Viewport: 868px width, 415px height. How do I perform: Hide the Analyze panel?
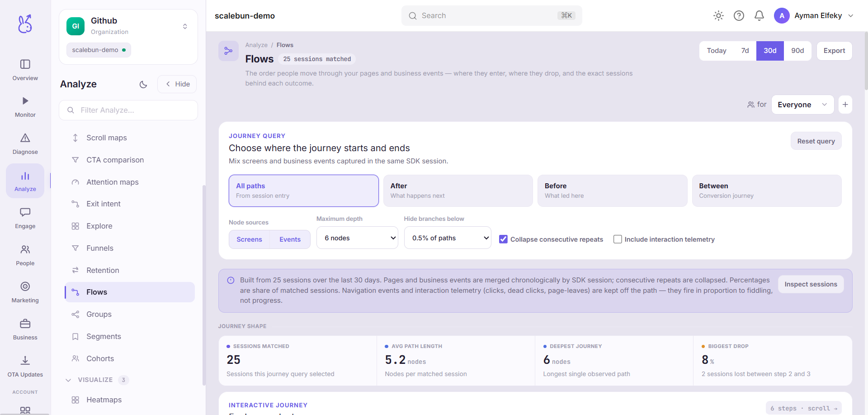[177, 84]
